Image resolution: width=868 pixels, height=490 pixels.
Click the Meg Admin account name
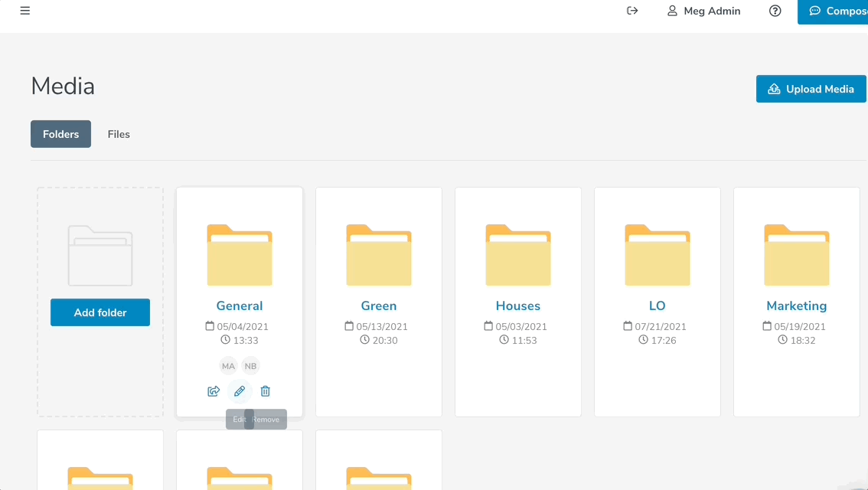click(712, 11)
